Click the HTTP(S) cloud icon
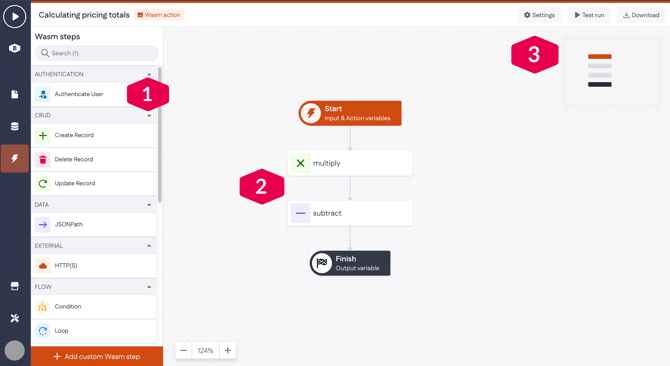Image resolution: width=670 pixels, height=366 pixels. (x=43, y=266)
